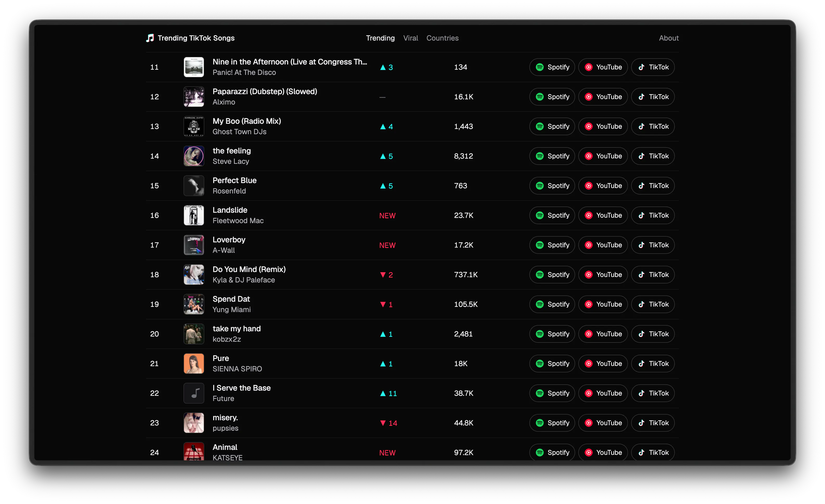
Task: Click Spotify icon in the feeling row
Action: pos(540,156)
